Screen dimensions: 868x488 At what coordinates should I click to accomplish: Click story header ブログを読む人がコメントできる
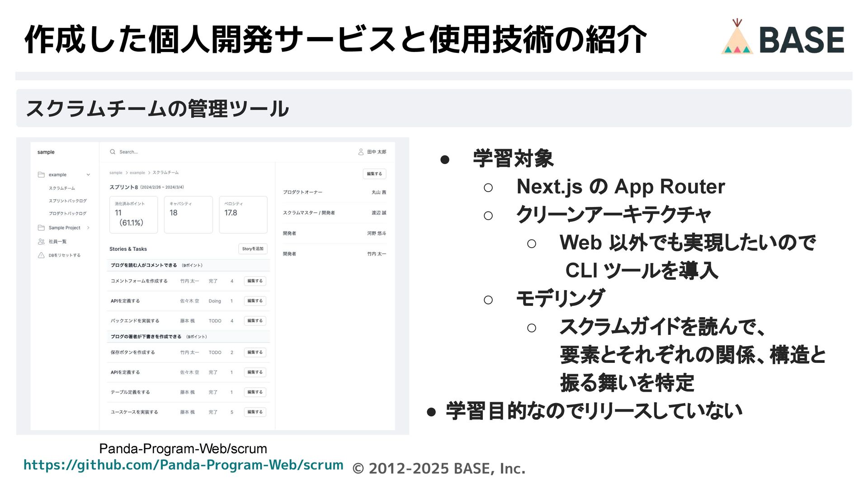[x=144, y=265]
